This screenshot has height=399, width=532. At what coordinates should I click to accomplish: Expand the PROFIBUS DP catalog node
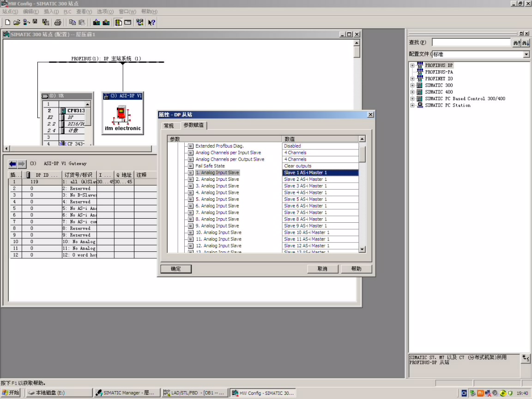pyautogui.click(x=412, y=66)
